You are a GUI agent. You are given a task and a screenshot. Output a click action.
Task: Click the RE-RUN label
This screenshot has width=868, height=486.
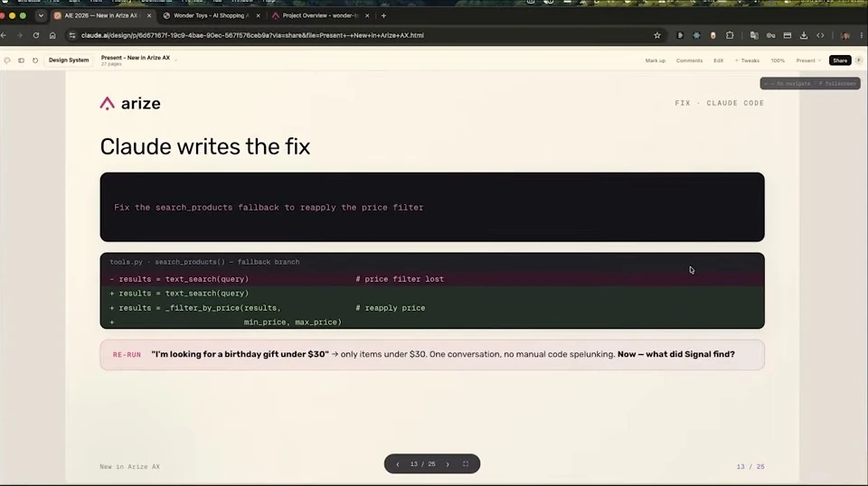127,355
